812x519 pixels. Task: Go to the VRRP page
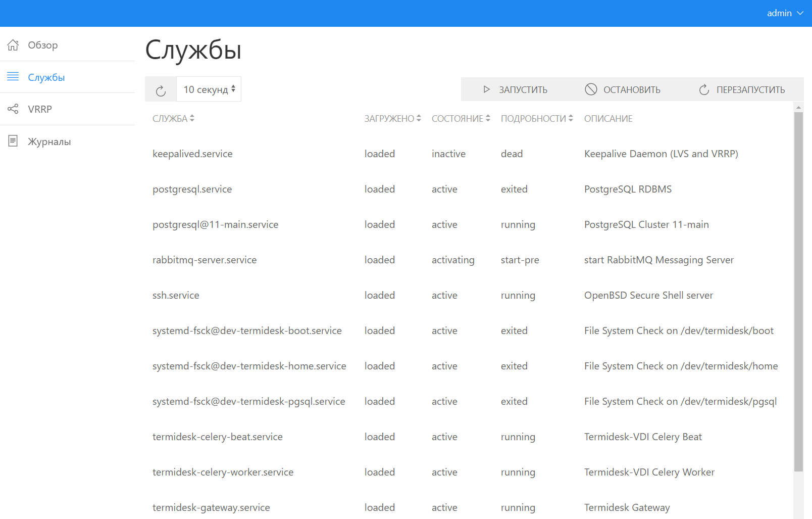pos(40,109)
